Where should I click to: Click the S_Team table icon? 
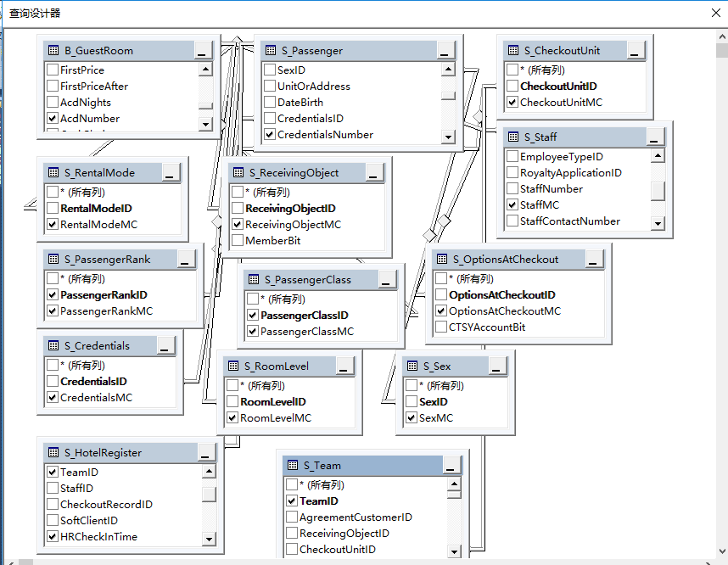[x=293, y=465]
